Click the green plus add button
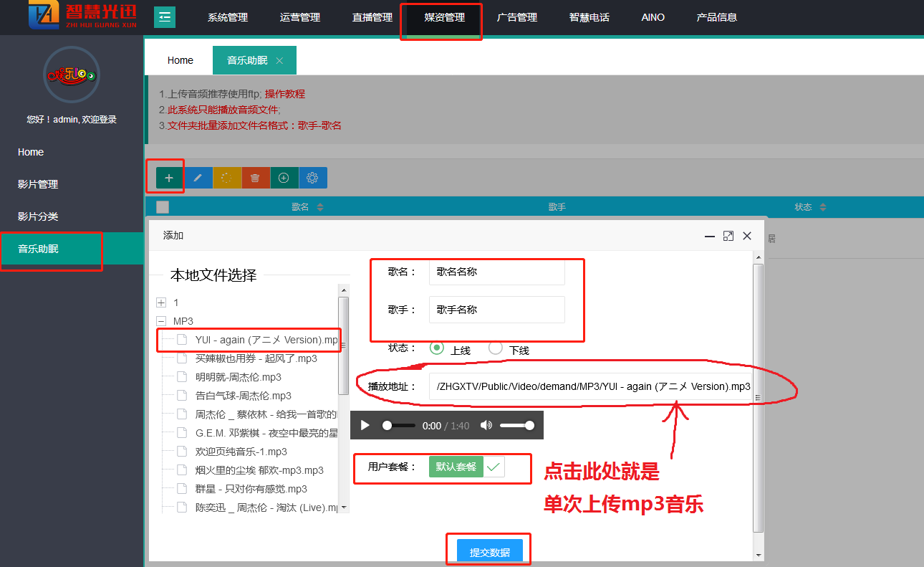Screen dimensions: 924x567 [x=169, y=178]
